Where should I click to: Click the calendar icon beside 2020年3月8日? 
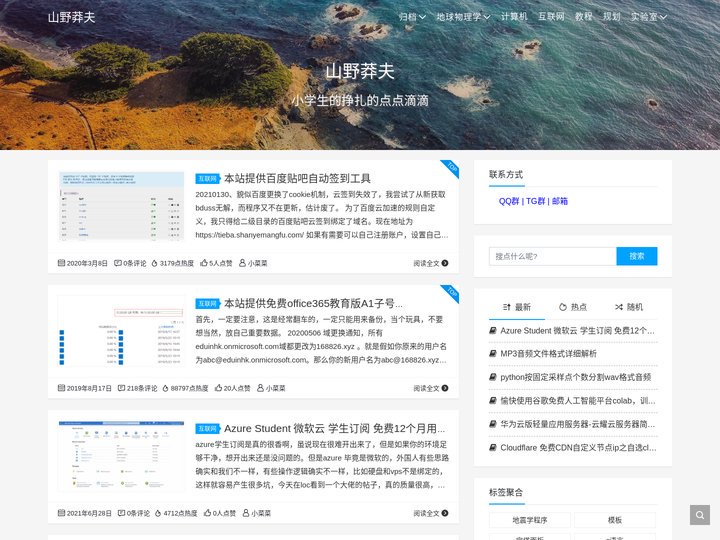tap(61, 263)
